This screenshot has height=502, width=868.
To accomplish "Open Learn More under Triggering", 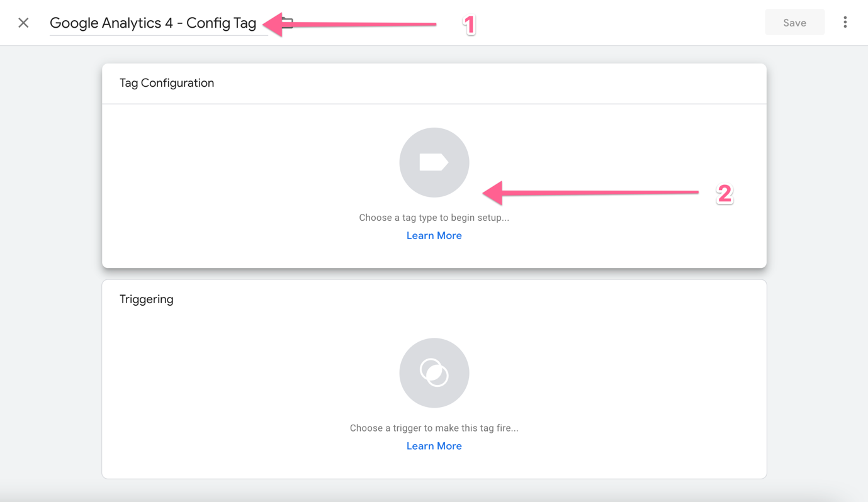I will click(x=434, y=446).
